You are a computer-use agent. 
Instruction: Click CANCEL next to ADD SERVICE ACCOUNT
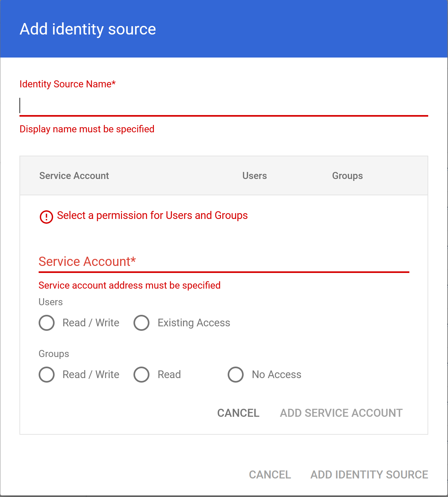click(x=238, y=413)
